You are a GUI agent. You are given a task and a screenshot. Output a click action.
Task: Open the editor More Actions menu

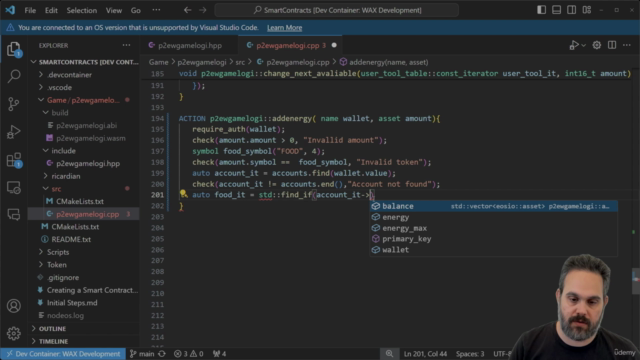point(627,45)
